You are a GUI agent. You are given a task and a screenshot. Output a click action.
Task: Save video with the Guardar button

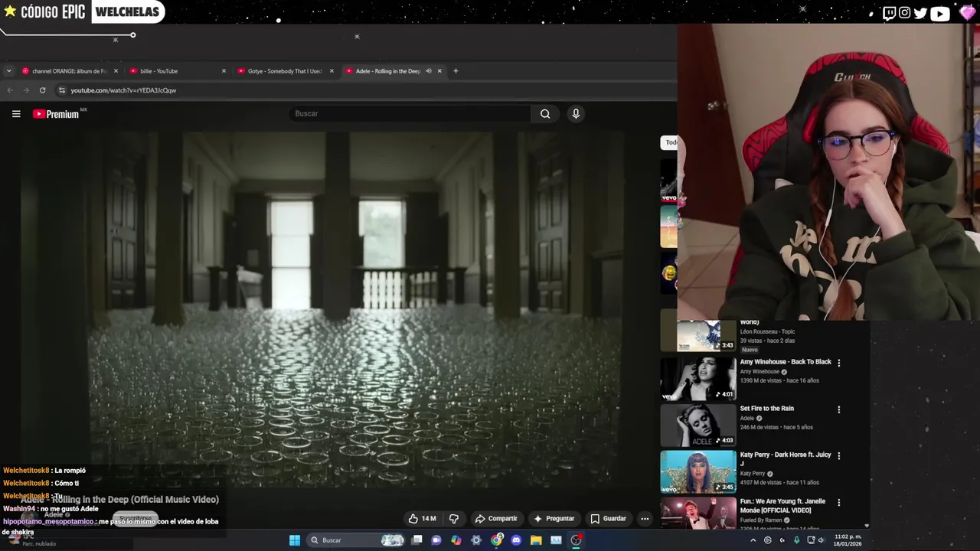608,519
